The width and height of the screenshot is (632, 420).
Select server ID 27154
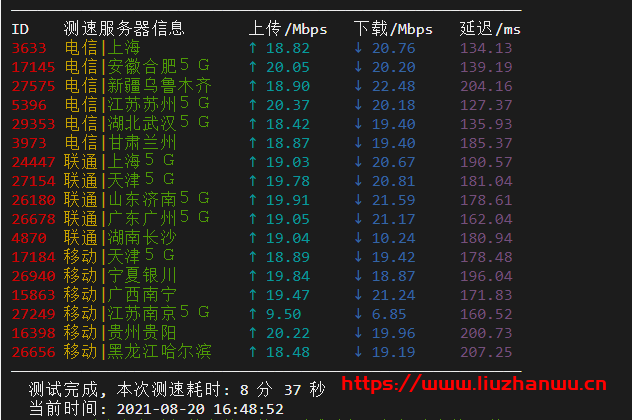[33, 181]
